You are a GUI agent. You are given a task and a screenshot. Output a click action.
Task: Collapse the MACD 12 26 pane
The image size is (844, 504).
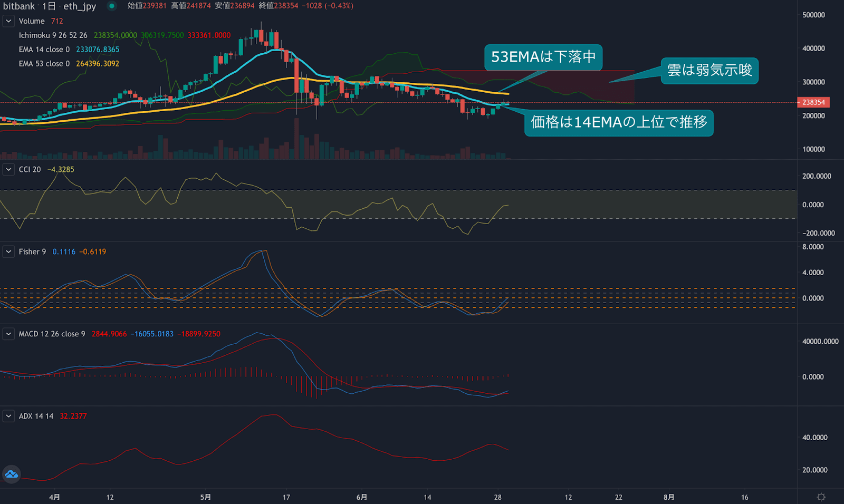coord(8,334)
